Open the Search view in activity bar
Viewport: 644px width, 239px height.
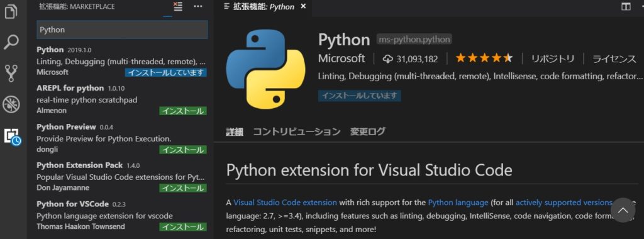[11, 42]
